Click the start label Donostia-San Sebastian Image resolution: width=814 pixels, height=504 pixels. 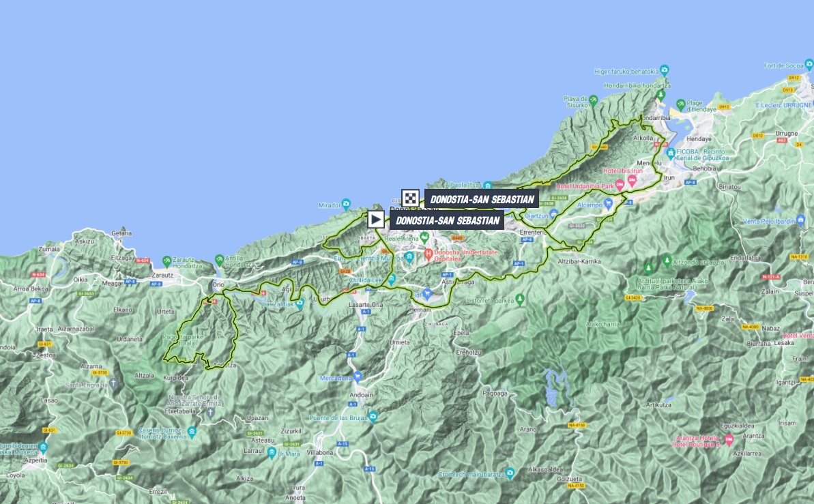[x=447, y=220]
